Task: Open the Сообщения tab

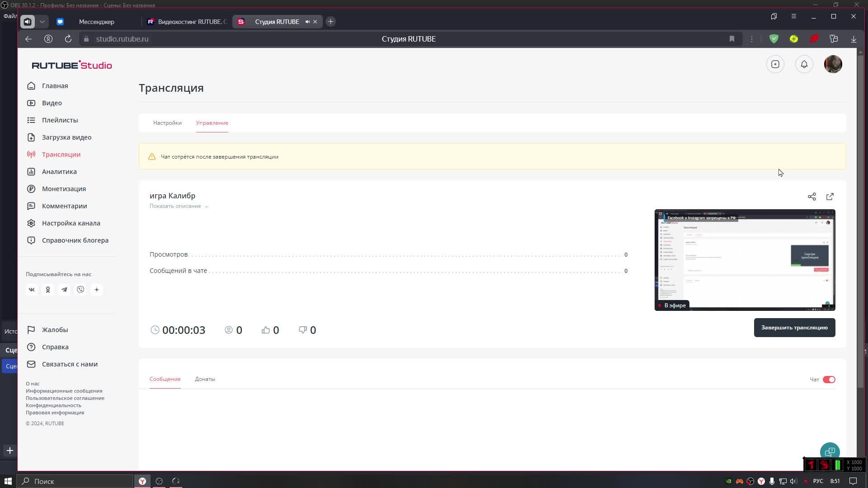Action: tap(165, 379)
